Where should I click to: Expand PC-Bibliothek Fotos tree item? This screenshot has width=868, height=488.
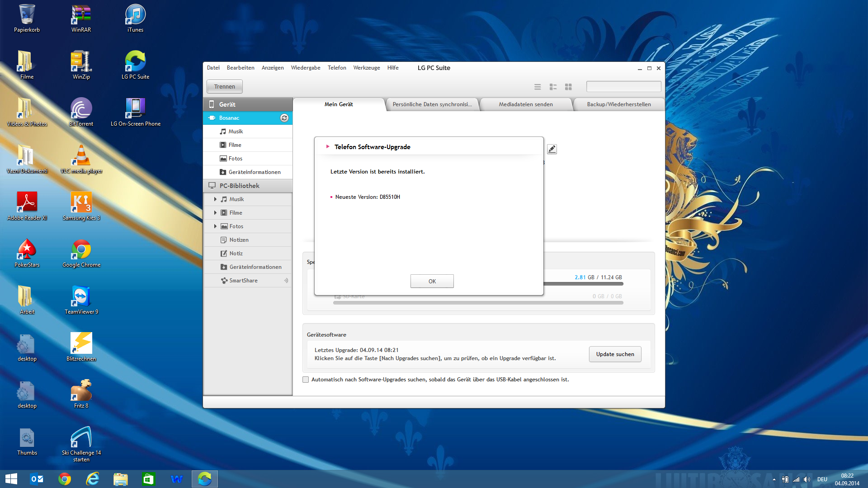coord(215,226)
